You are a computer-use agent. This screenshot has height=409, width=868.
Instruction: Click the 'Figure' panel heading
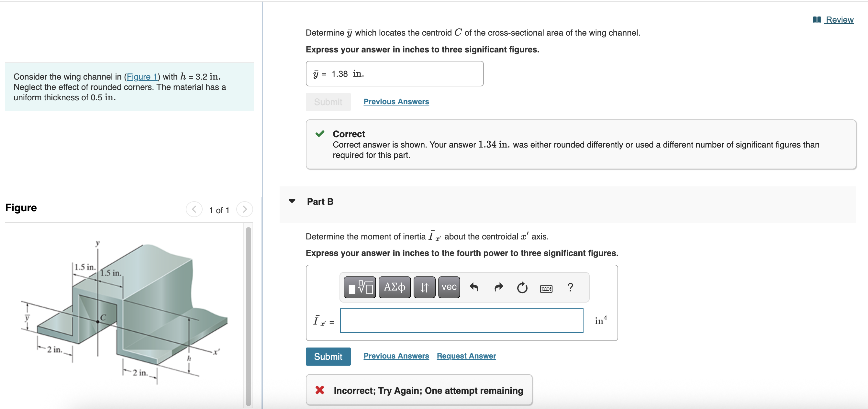point(21,208)
